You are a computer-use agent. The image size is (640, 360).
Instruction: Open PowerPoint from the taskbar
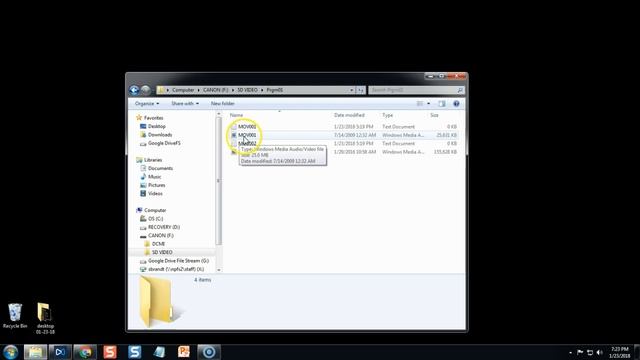(x=184, y=352)
